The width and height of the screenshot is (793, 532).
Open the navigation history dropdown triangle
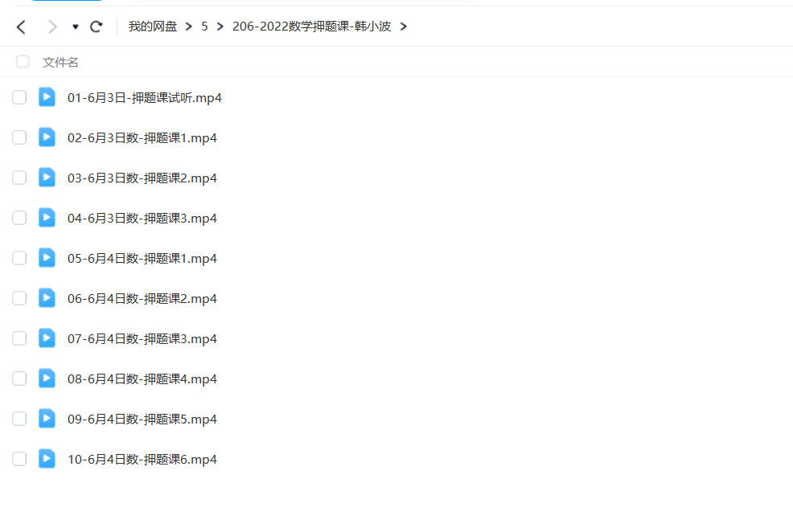[x=76, y=27]
